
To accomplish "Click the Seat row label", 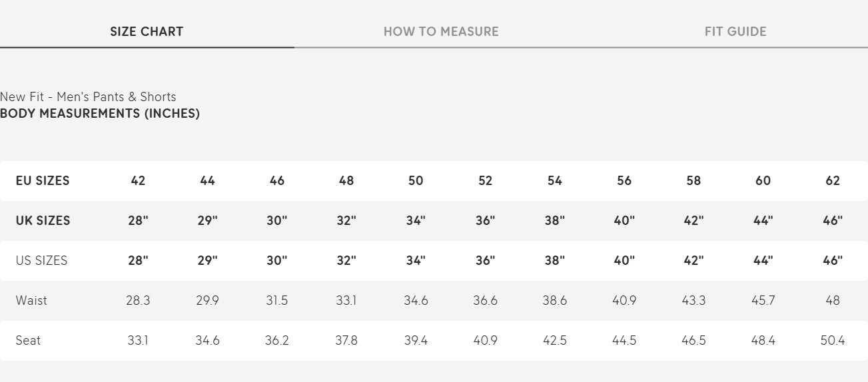I will point(28,340).
